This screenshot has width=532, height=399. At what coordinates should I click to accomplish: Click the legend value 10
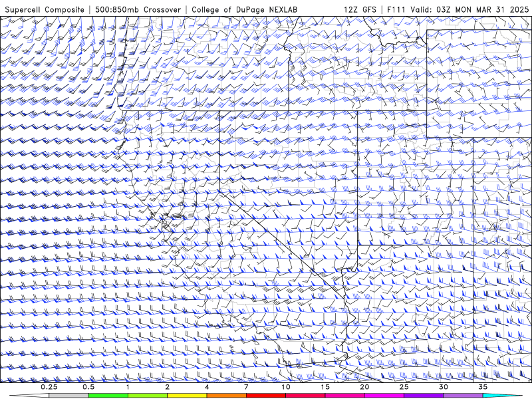click(286, 387)
